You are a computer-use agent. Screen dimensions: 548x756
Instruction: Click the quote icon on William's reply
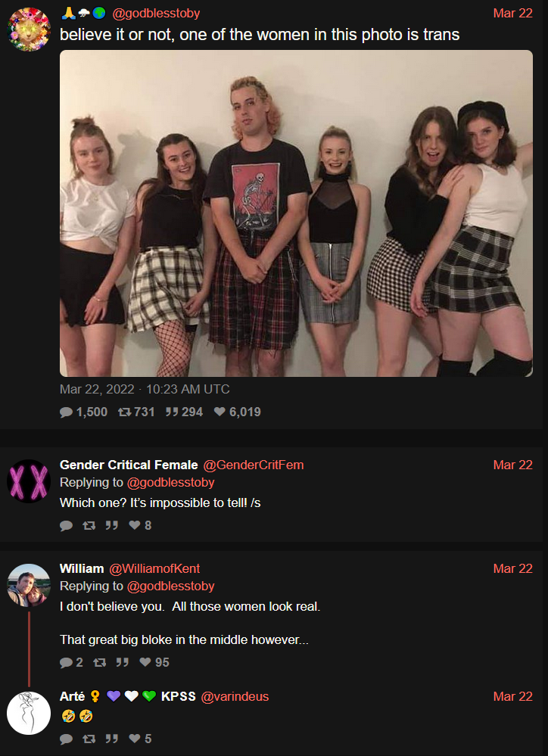click(x=122, y=662)
